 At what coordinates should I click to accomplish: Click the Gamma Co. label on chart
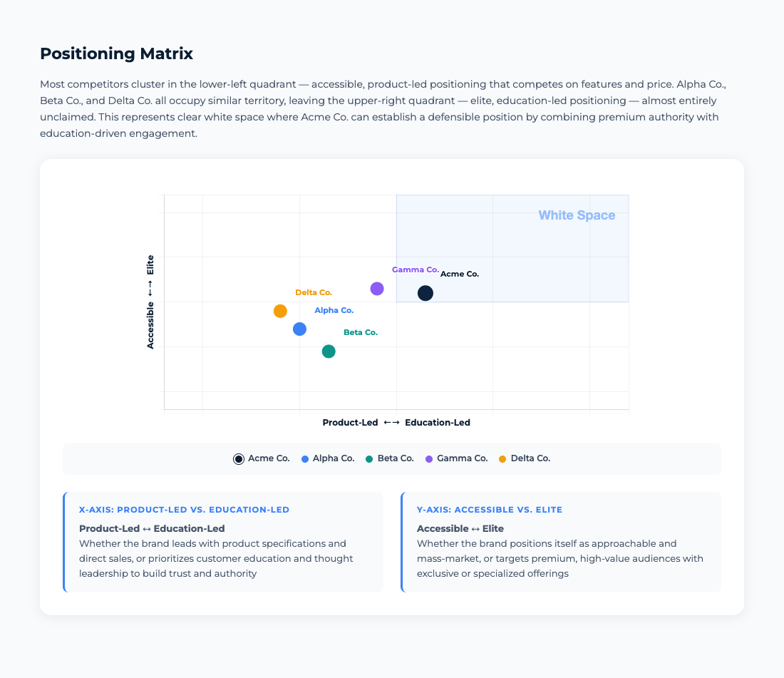click(416, 269)
